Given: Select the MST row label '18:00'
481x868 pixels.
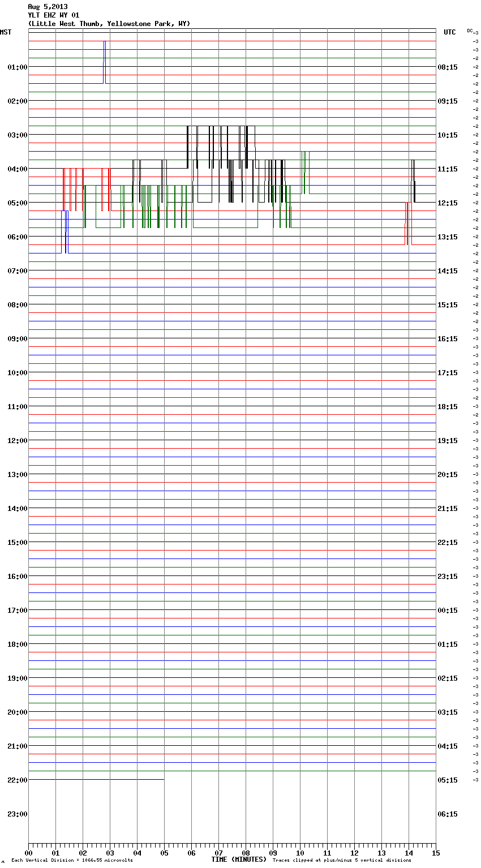Looking at the screenshot, I should click(x=18, y=644).
